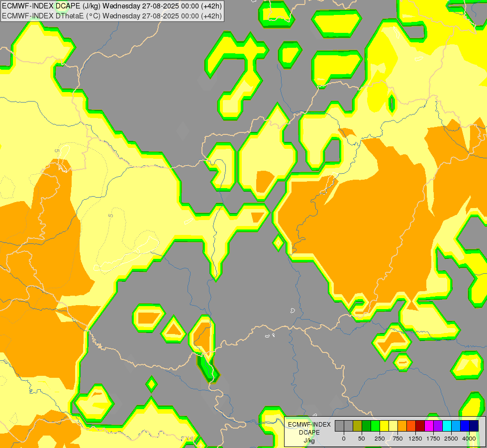Select the magenta legend swatch

click(x=429, y=426)
